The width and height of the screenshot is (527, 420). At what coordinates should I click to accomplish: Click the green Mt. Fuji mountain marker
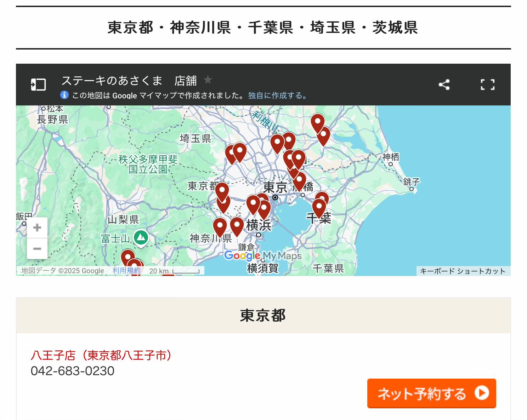[x=141, y=238]
